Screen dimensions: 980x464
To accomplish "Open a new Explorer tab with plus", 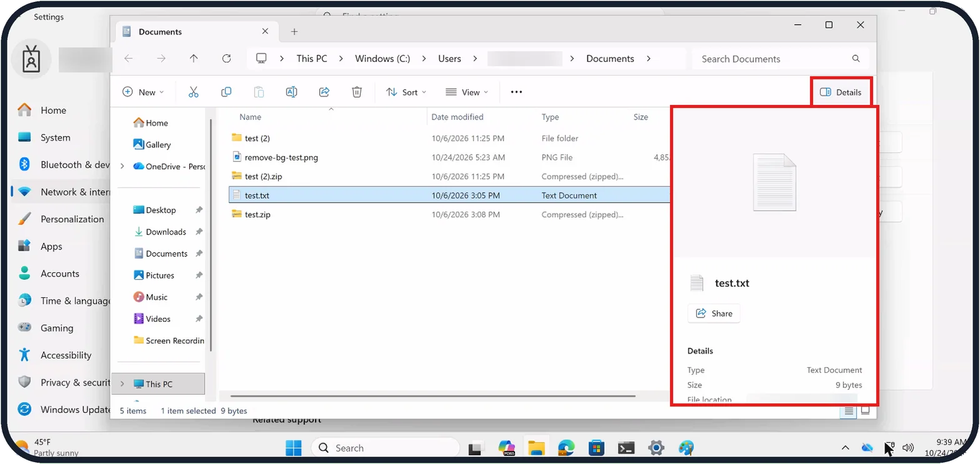I will (294, 32).
